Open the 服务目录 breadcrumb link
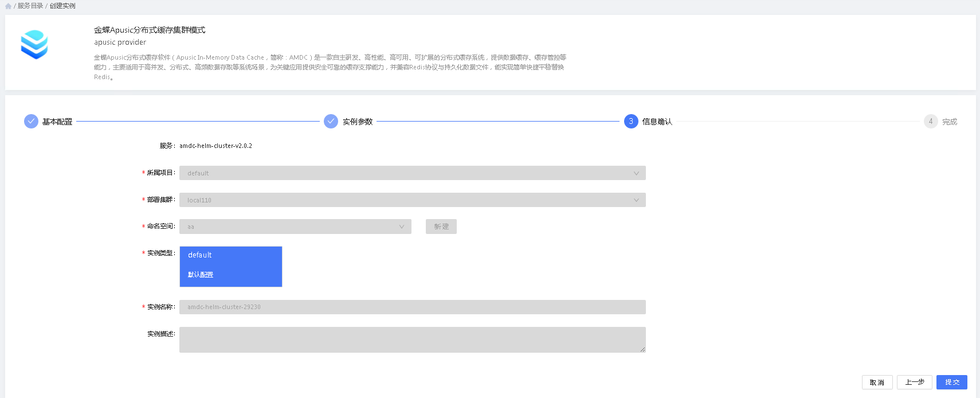 [x=30, y=6]
